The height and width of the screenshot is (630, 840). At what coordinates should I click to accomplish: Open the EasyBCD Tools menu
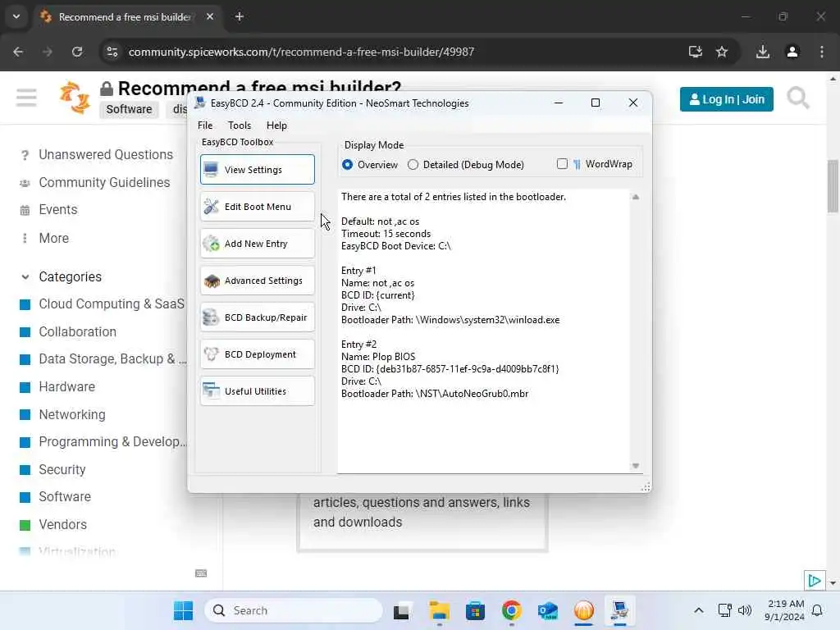[240, 125]
